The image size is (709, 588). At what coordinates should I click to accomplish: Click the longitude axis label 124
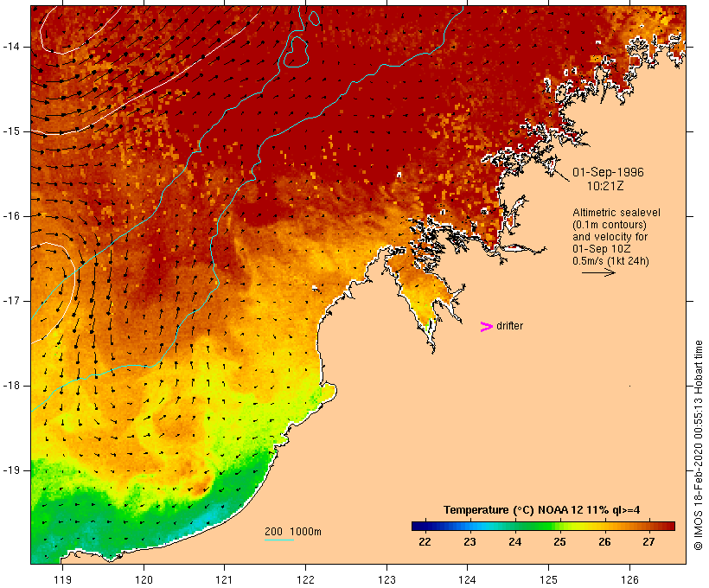click(467, 579)
